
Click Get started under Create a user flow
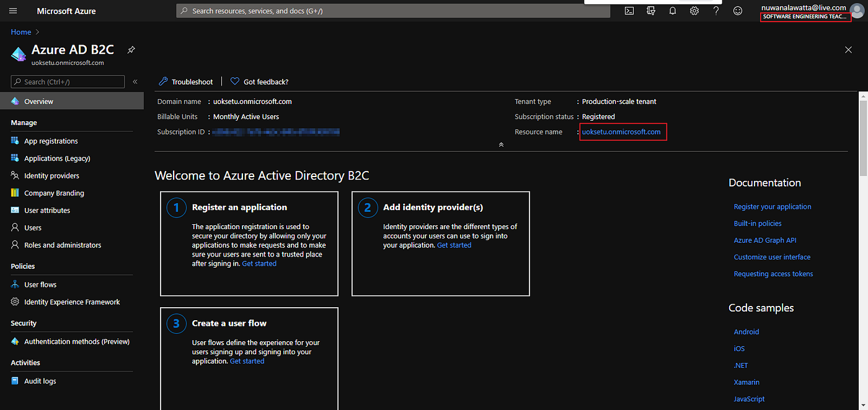point(247,361)
